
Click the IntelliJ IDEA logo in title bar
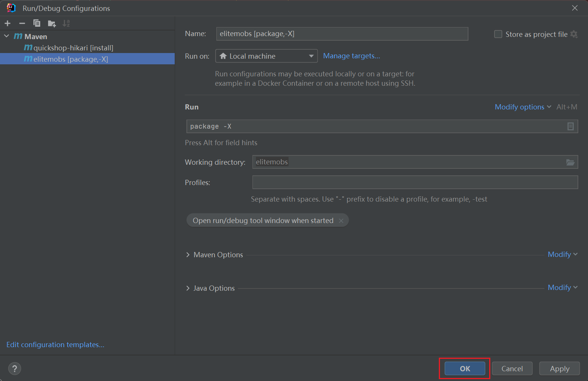(x=11, y=8)
